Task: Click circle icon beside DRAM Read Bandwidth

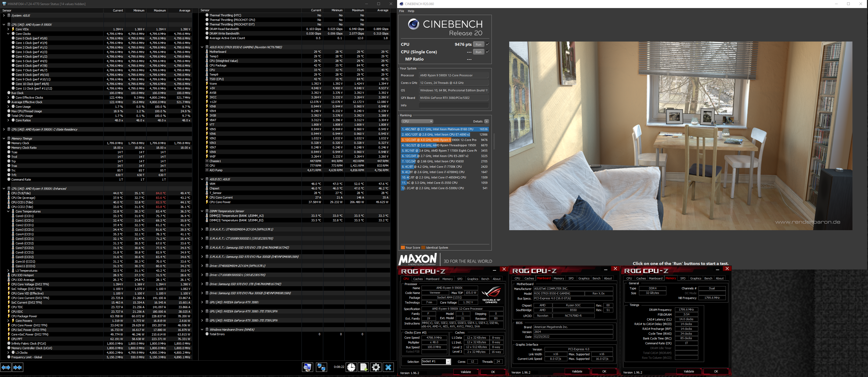Action: 207,29
